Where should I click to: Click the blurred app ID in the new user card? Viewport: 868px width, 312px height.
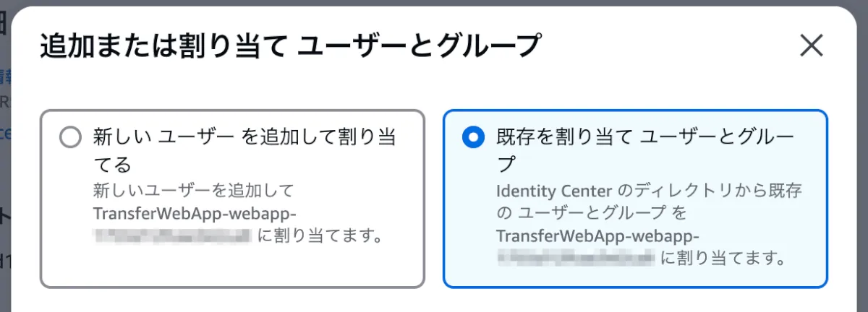coord(172,235)
